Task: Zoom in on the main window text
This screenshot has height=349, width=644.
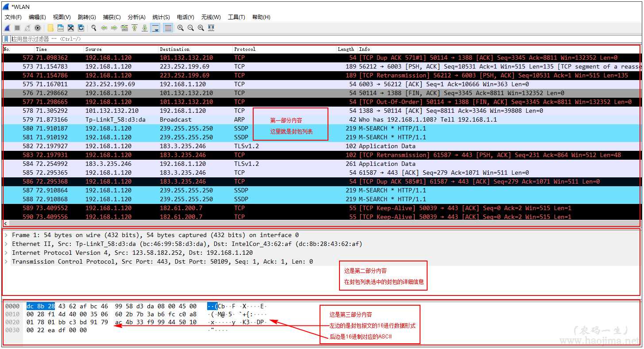Action: [181, 28]
